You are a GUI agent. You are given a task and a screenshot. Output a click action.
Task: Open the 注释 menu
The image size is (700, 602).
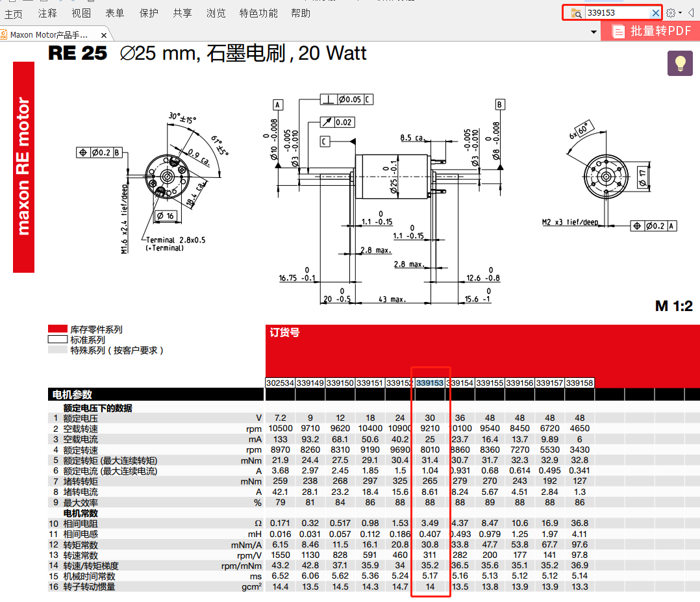47,13
